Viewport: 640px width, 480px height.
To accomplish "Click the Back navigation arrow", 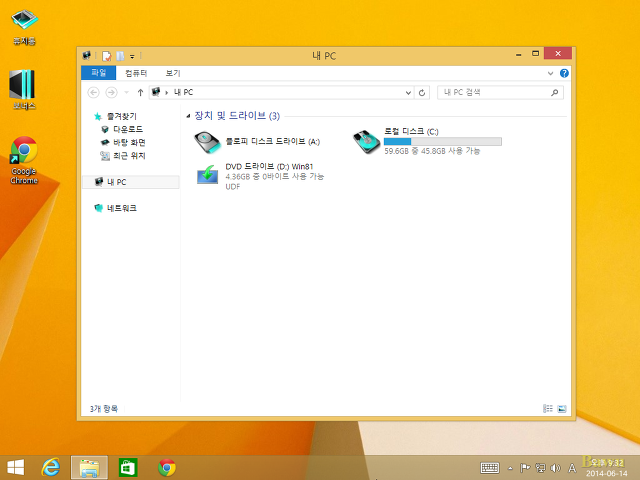I will (93, 93).
